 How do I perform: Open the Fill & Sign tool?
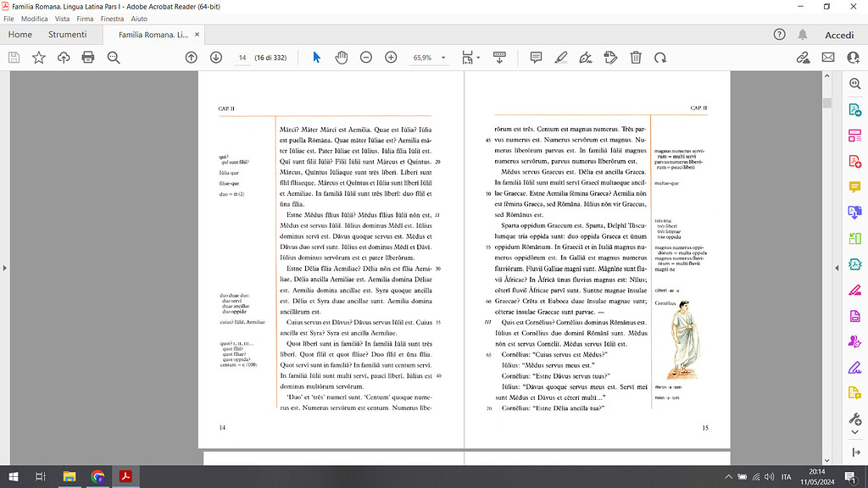tap(586, 57)
